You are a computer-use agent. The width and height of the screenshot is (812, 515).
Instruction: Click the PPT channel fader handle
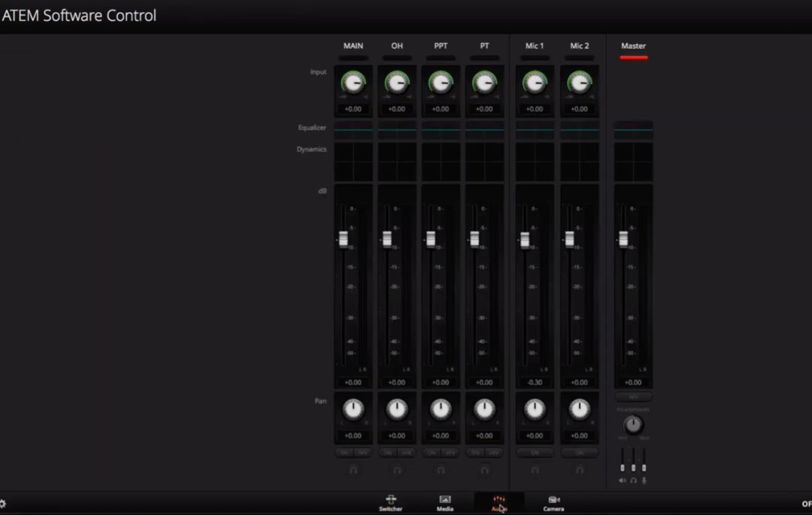click(x=430, y=239)
